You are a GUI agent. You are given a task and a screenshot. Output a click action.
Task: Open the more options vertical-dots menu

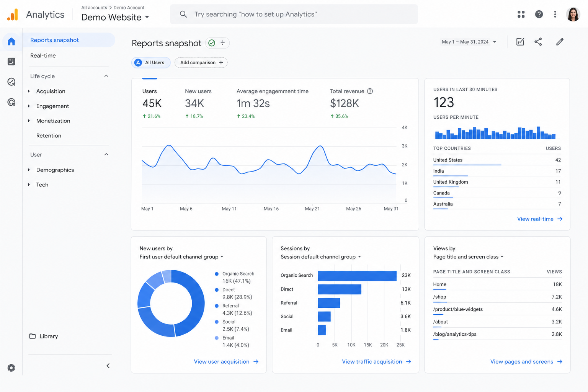pos(555,14)
